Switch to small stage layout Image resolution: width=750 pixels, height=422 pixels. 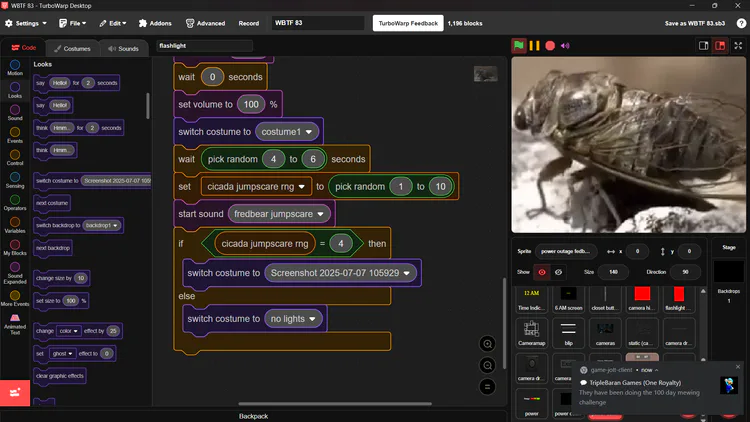point(704,45)
